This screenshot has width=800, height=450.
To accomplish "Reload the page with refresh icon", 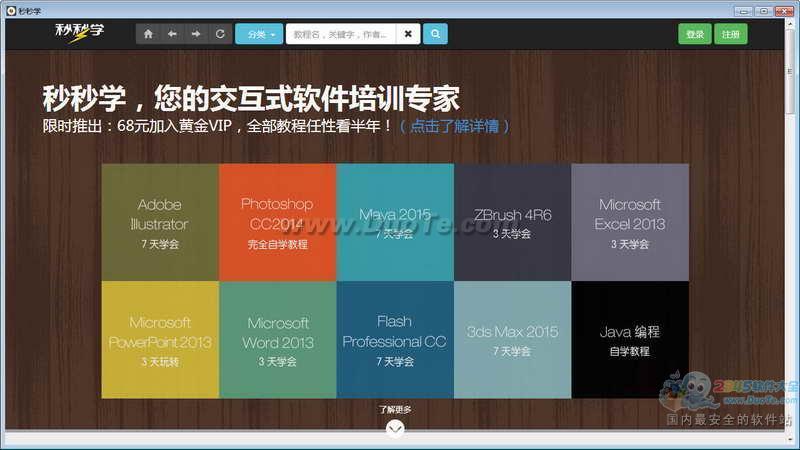I will point(220,34).
